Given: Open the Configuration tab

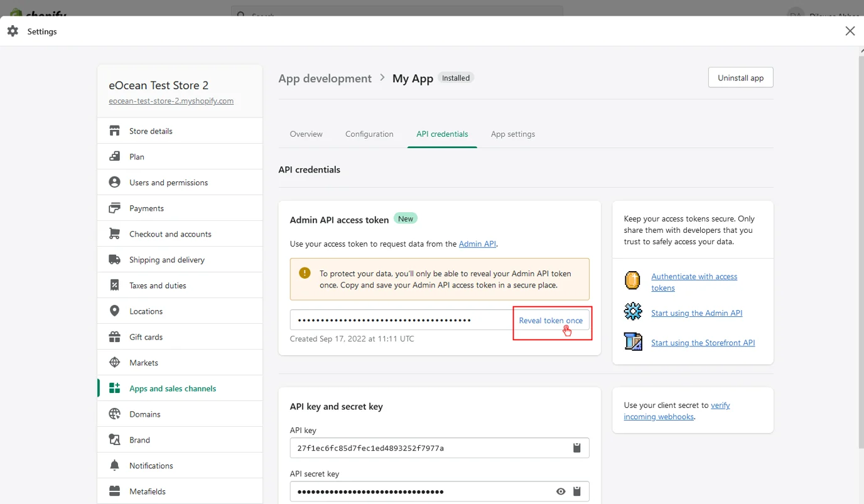Looking at the screenshot, I should point(369,134).
